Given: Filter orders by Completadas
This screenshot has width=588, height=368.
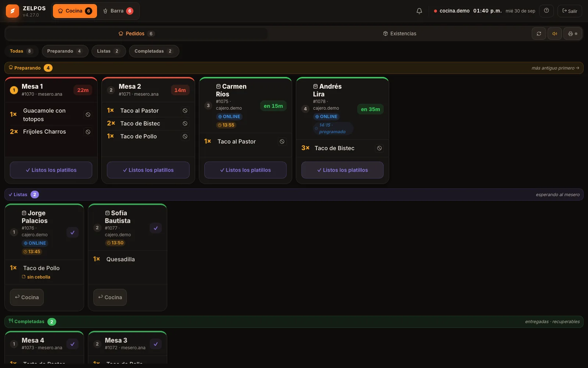Looking at the screenshot, I should click(154, 51).
